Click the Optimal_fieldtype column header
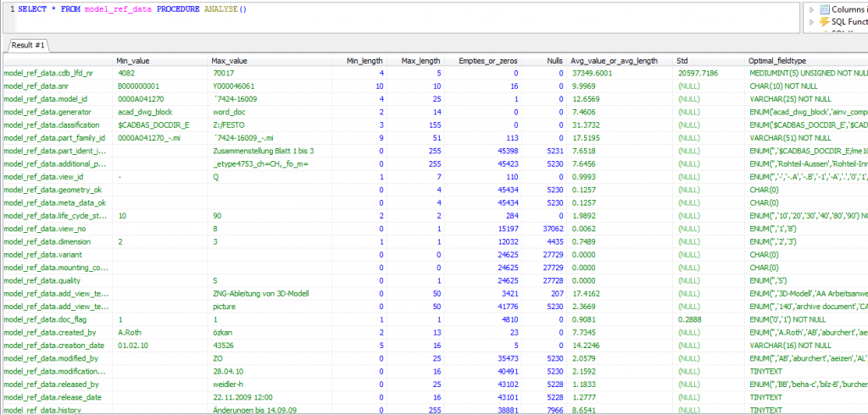 click(x=776, y=61)
